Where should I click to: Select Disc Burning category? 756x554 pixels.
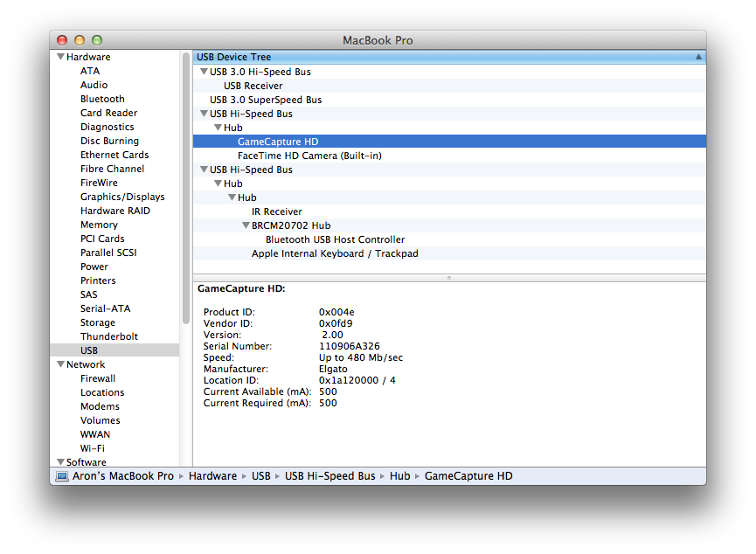click(x=110, y=141)
